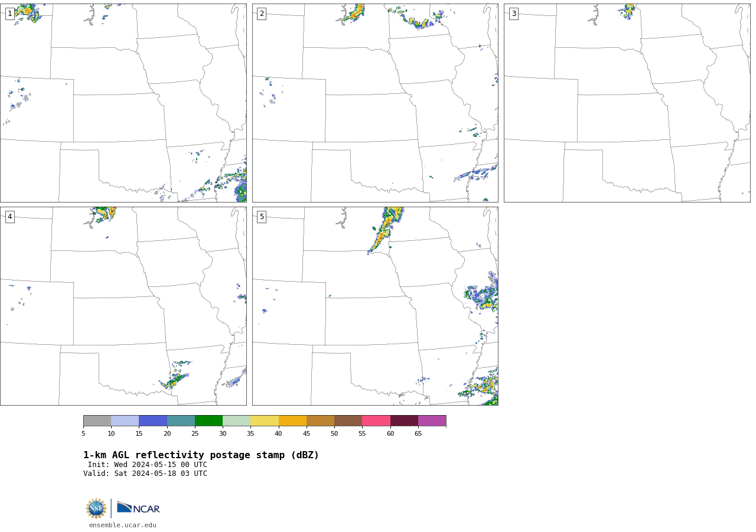
Task: Click the maroon 60-65 dBZ swatch
Action: click(x=404, y=420)
